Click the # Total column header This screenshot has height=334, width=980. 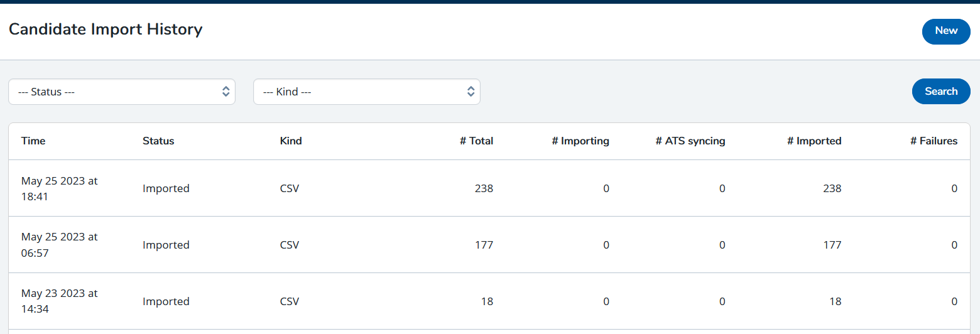pyautogui.click(x=476, y=141)
